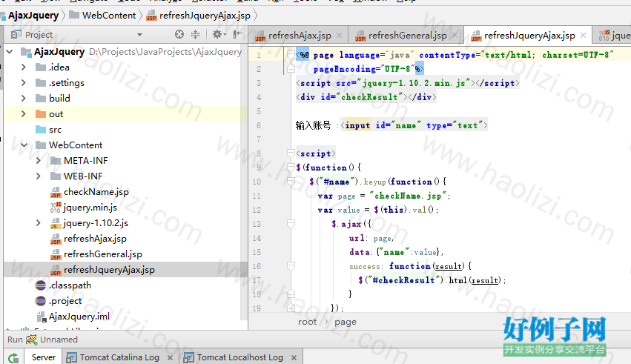Place cursor on 'checkName.jsp' string in line 11
The width and height of the screenshot is (631, 364).
[x=408, y=196]
